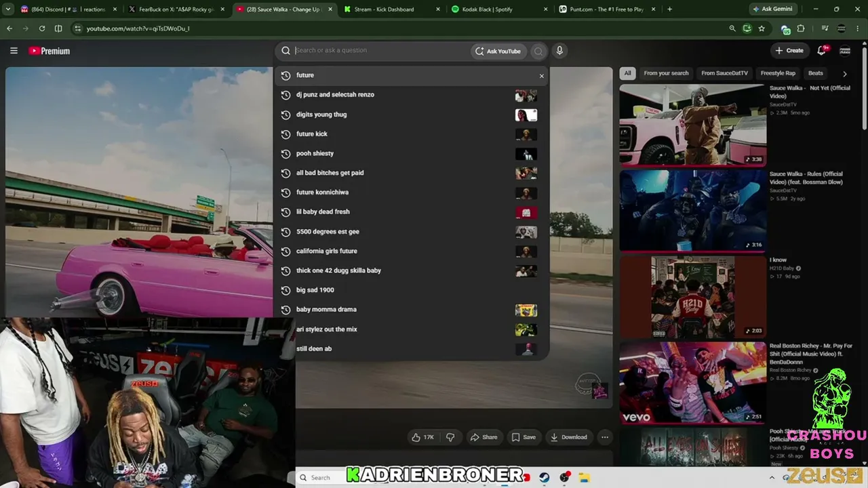Click the Ask YouTube button
The image size is (868, 488).
[x=498, y=51]
